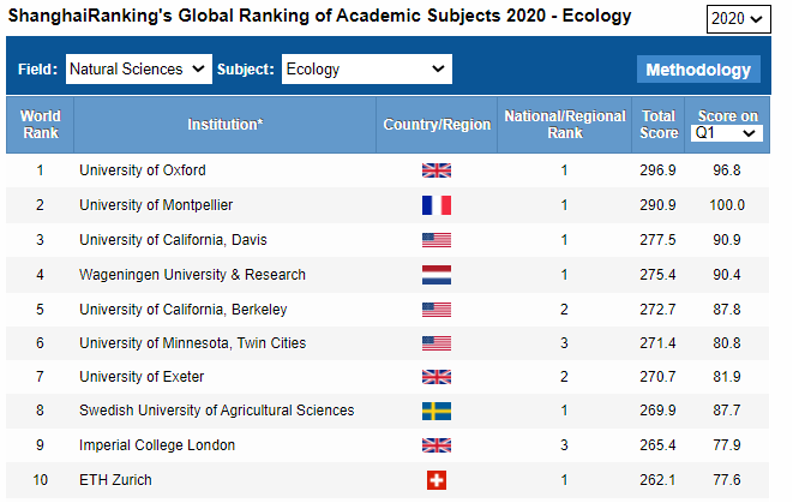The width and height of the screenshot is (792, 502).
Task: Click the Swiss flag beside ETH Zurich
Action: tap(436, 481)
